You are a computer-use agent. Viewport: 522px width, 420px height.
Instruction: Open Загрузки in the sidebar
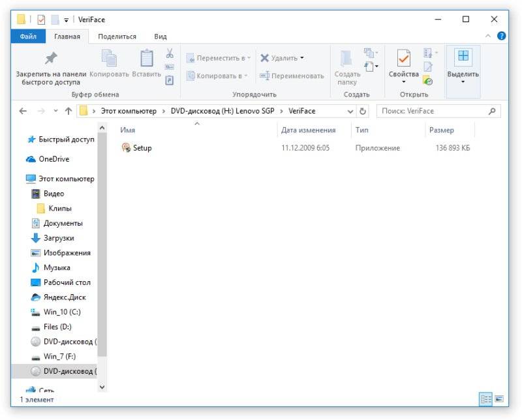52,238
